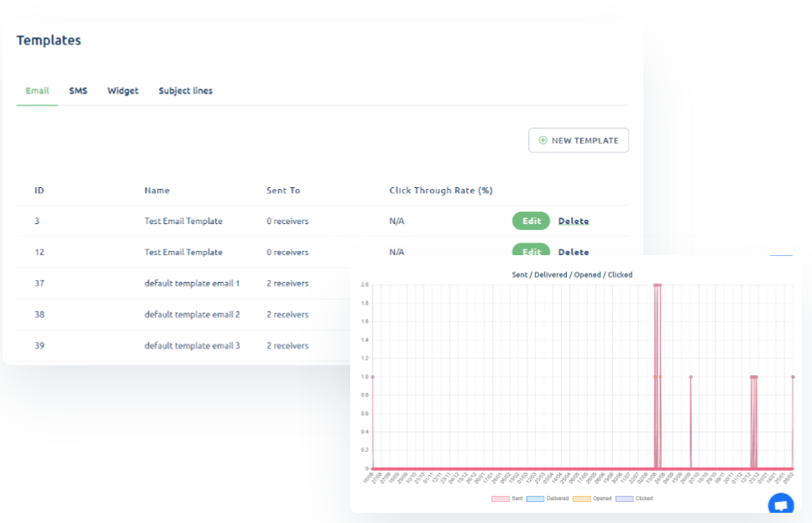Screen dimensions: 812x523
Task: Toggle the Delivered series in chart legend
Action: tap(536, 499)
